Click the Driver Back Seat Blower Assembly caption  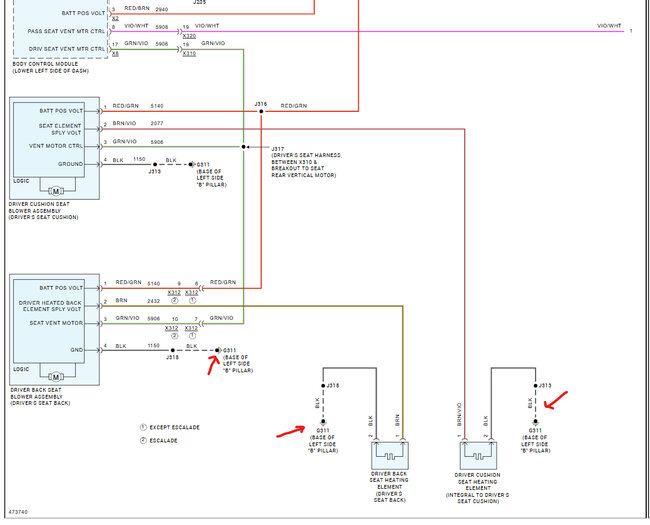[x=40, y=396]
